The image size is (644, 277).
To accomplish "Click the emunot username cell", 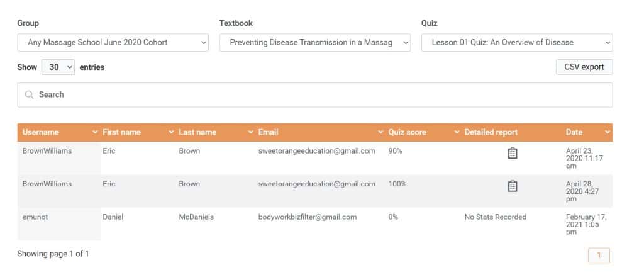I will point(35,217).
